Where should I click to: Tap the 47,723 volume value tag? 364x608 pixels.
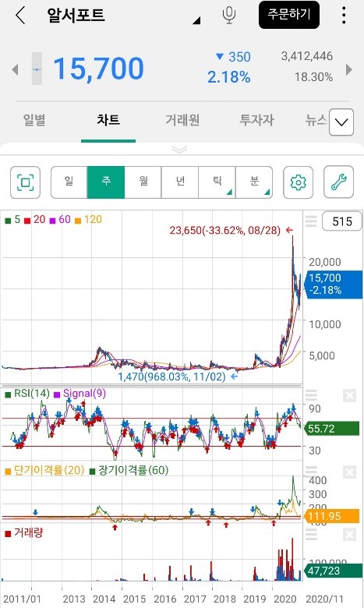333,571
